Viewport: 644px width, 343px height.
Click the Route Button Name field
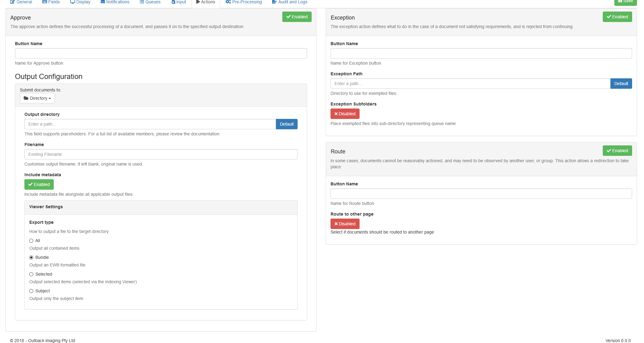(481, 194)
